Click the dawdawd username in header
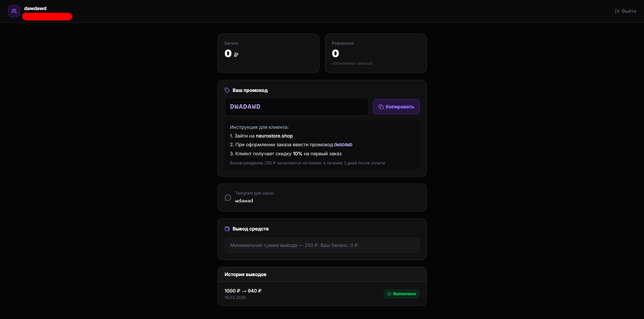Viewport: 644px width, 319px height. pyautogui.click(x=35, y=8)
